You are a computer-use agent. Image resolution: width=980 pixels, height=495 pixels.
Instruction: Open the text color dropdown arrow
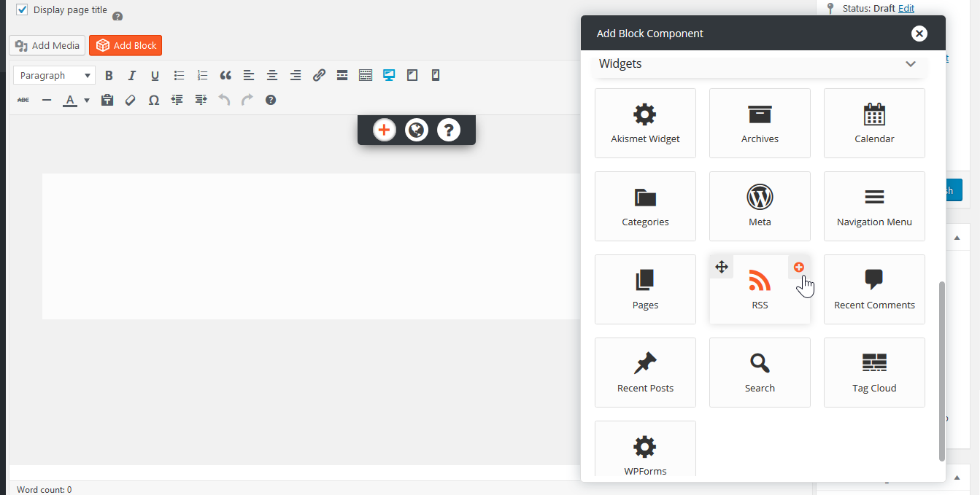tap(87, 100)
